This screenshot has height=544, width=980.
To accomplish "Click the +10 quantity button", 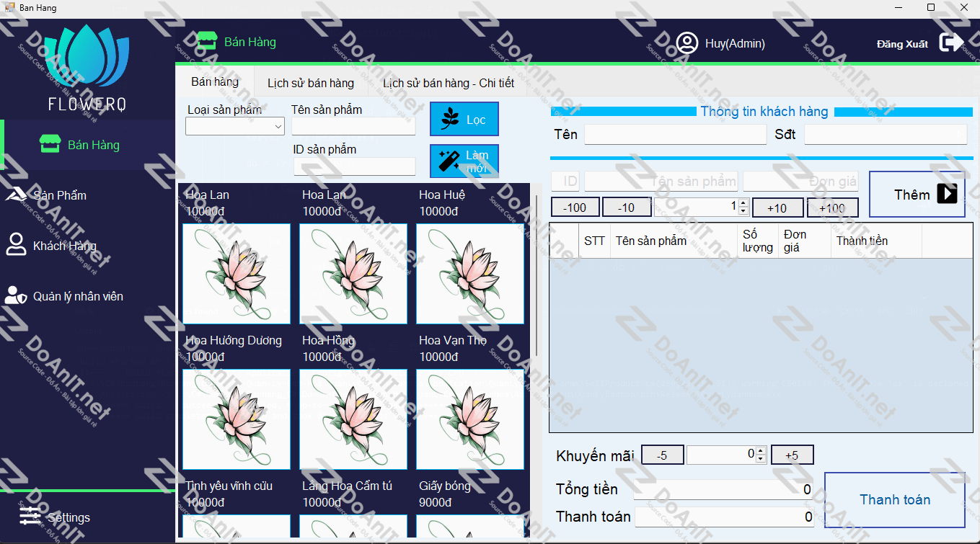I will tap(777, 208).
